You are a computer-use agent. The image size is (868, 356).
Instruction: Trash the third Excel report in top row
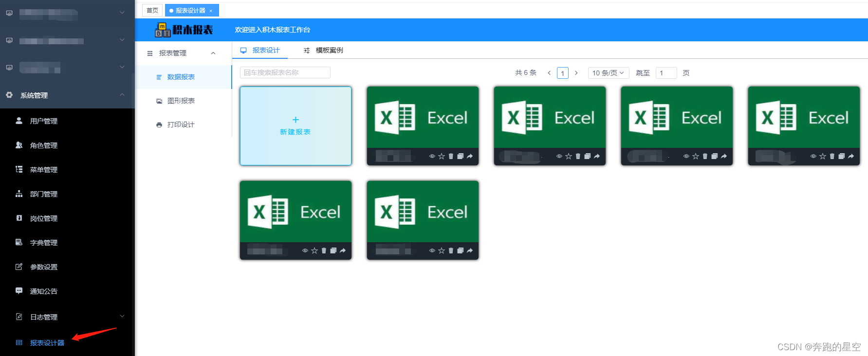[x=705, y=156]
